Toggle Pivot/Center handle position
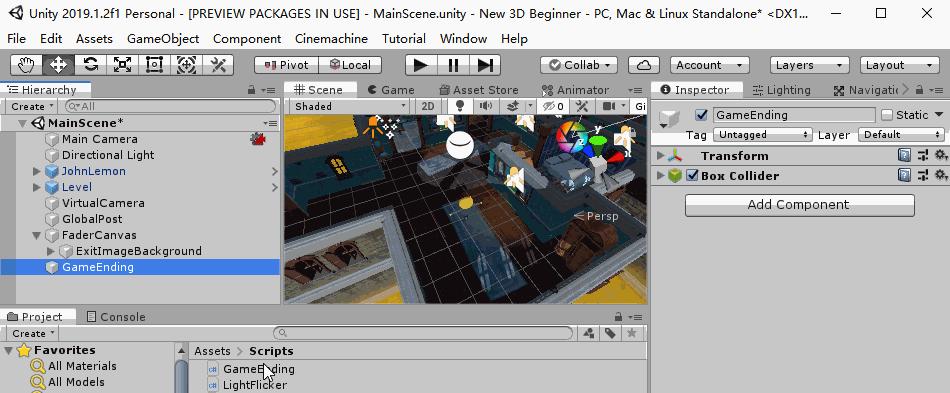This screenshot has width=950, height=393. click(286, 65)
